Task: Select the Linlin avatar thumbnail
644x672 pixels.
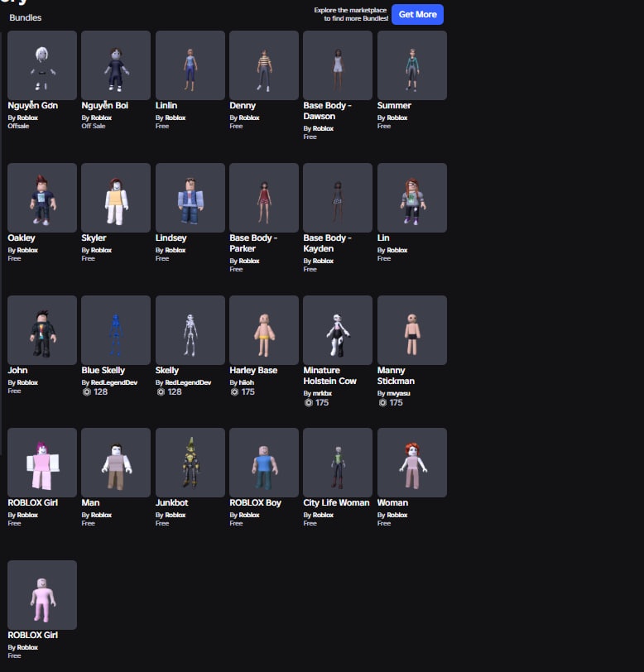Action: (190, 65)
